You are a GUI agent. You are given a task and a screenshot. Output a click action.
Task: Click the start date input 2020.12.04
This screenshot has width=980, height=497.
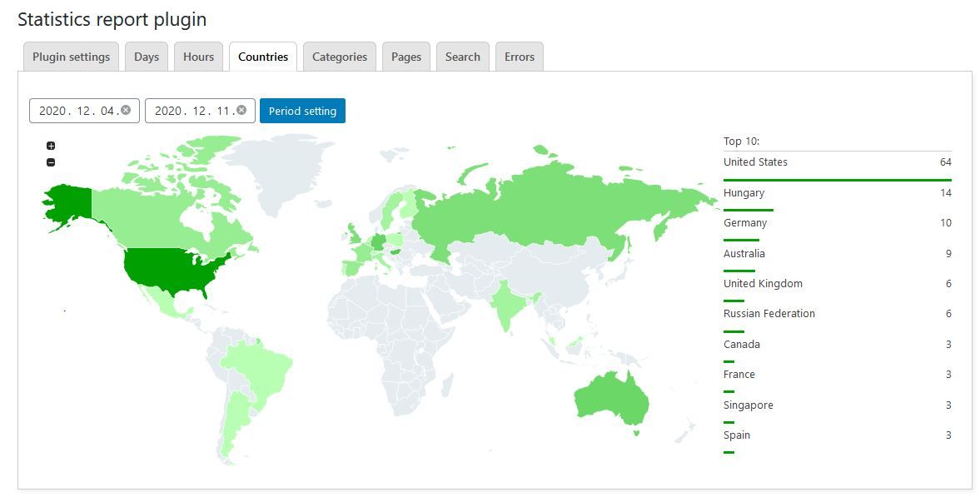pyautogui.click(x=77, y=111)
